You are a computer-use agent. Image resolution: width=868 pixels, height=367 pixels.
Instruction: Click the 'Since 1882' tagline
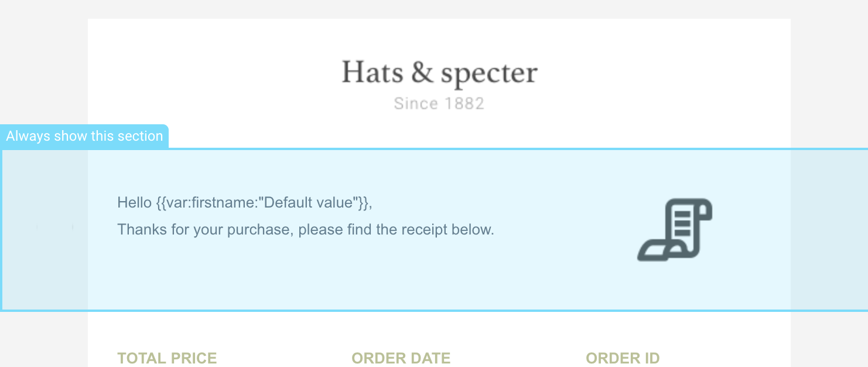439,103
